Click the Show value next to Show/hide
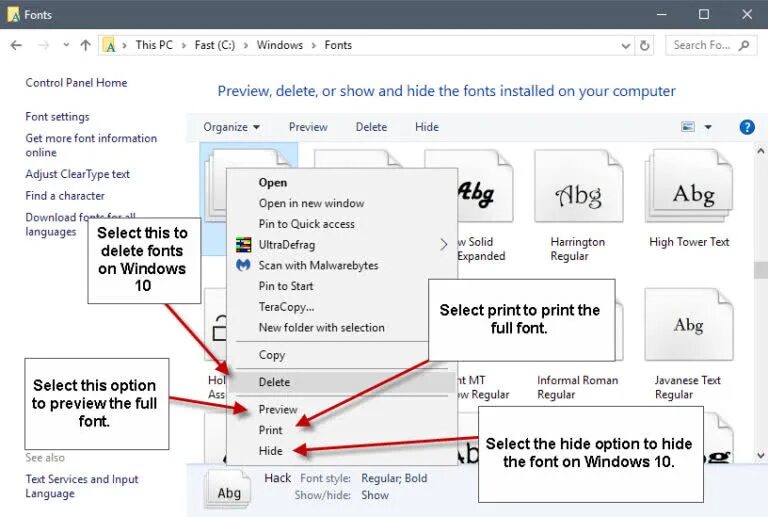This screenshot has width=768, height=517. pyautogui.click(x=375, y=495)
